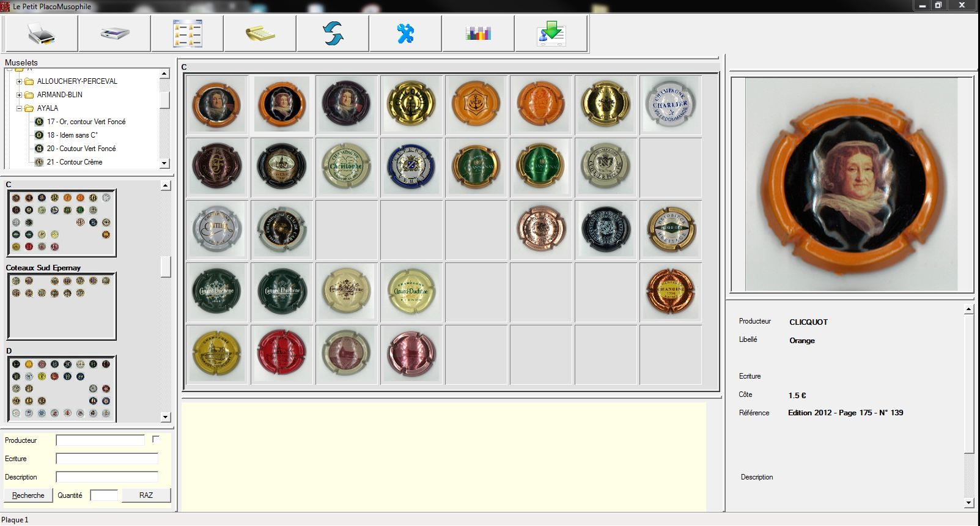Image resolution: width=980 pixels, height=526 pixels.
Task: Select the orange VCP anchor capsule
Action: [x=476, y=105]
